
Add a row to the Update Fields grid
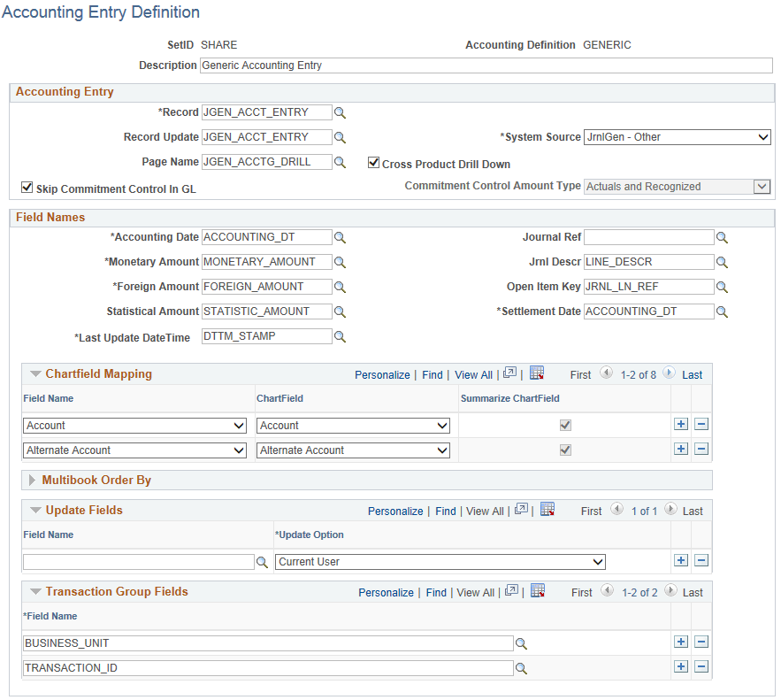coord(681,560)
